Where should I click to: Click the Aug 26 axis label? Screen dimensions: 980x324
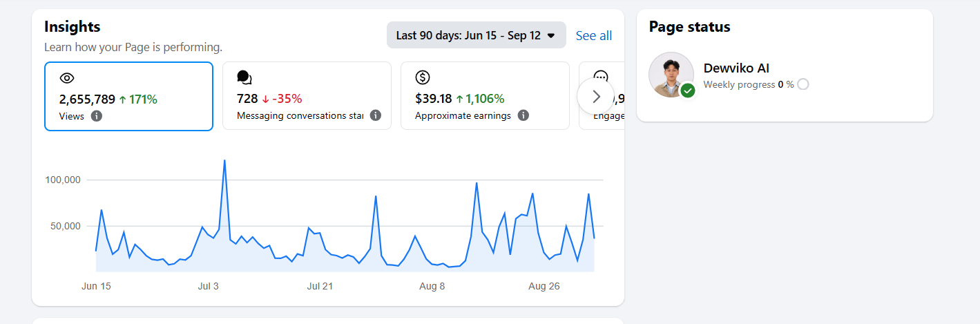click(544, 286)
